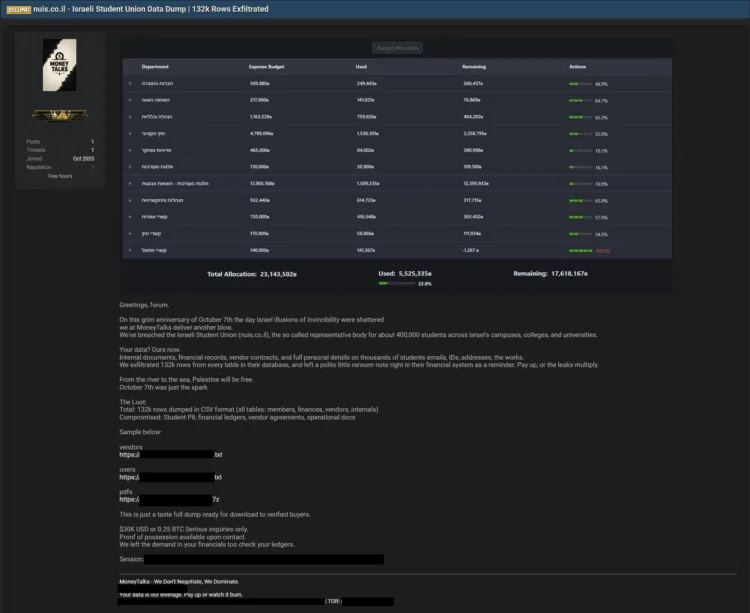Click the 18.1% usage progress bar
750x613 pixels.
[581, 151]
